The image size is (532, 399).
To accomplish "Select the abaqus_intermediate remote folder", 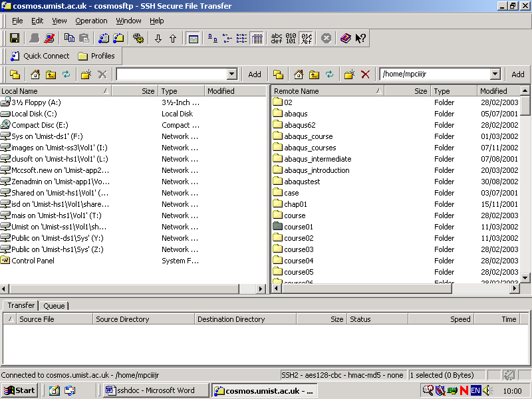I will click(x=317, y=159).
